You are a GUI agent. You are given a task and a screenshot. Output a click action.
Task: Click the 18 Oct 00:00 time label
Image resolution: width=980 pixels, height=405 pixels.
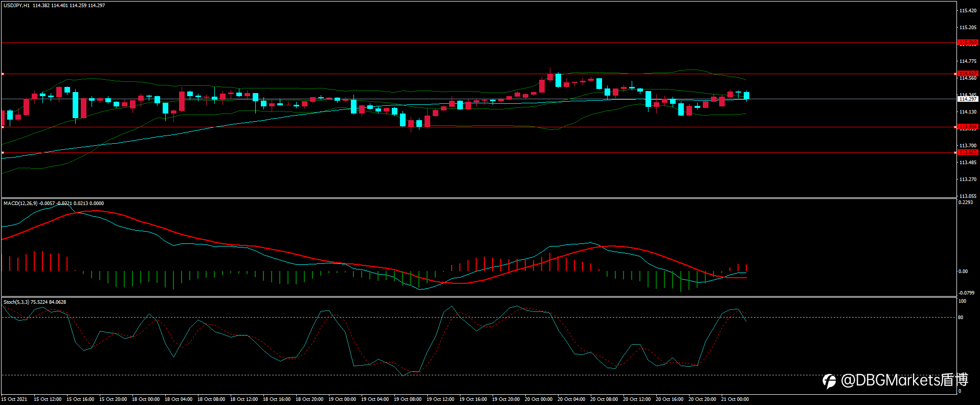(146, 399)
